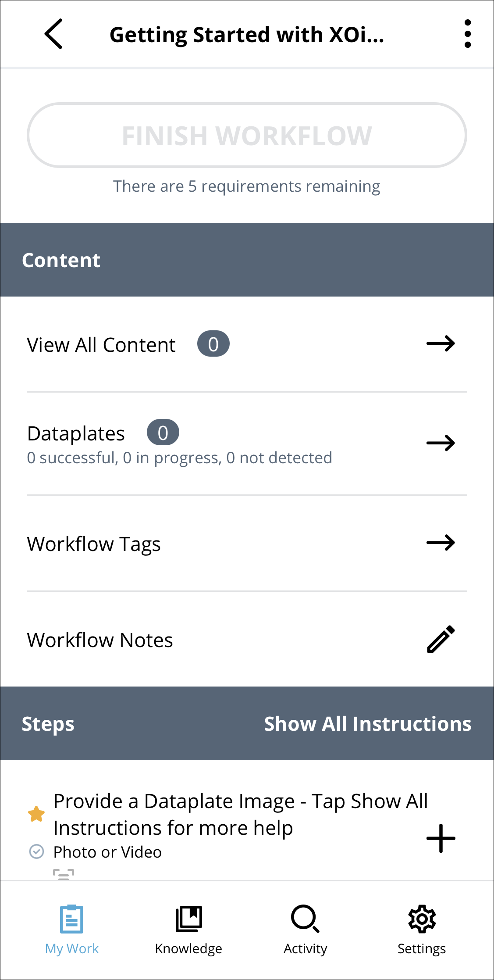Viewport: 494px width, 980px height.
Task: Open the Knowledge bookmark icon
Action: (x=188, y=919)
